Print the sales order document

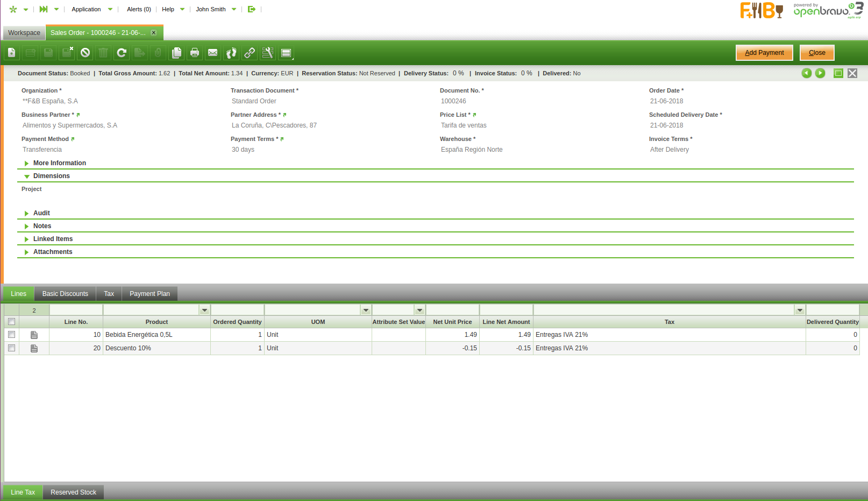[x=195, y=53]
